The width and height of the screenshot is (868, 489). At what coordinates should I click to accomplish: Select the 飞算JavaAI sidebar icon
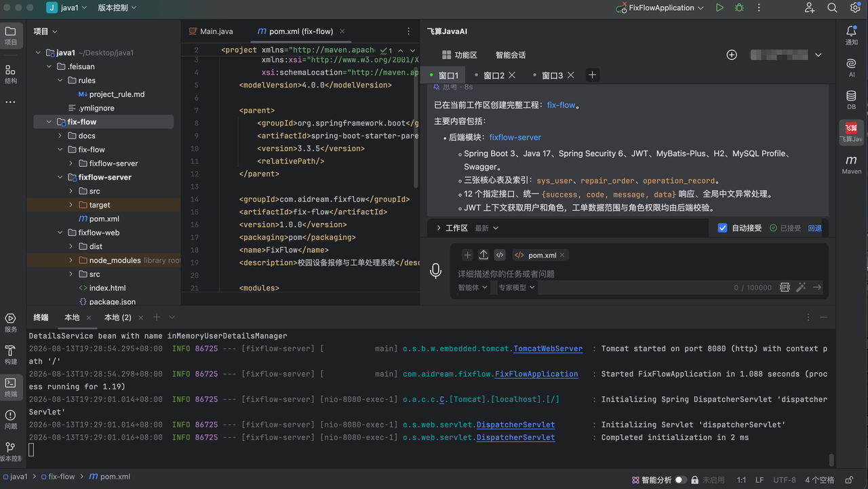[852, 132]
